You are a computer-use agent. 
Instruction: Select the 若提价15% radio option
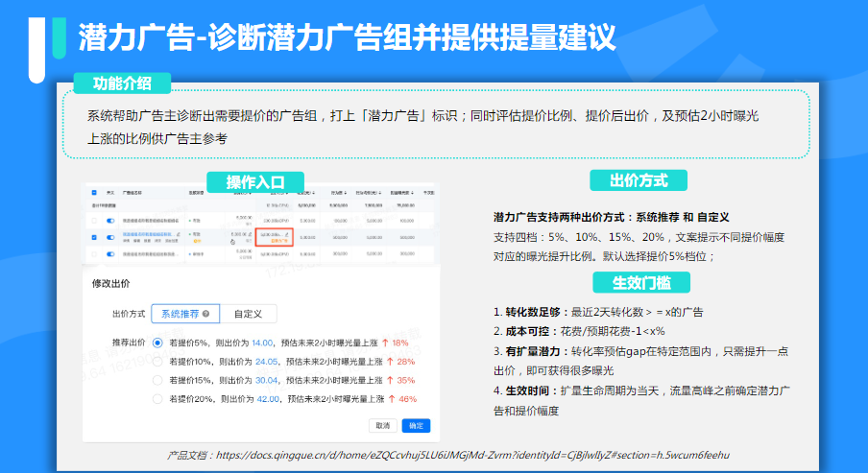coord(157,381)
